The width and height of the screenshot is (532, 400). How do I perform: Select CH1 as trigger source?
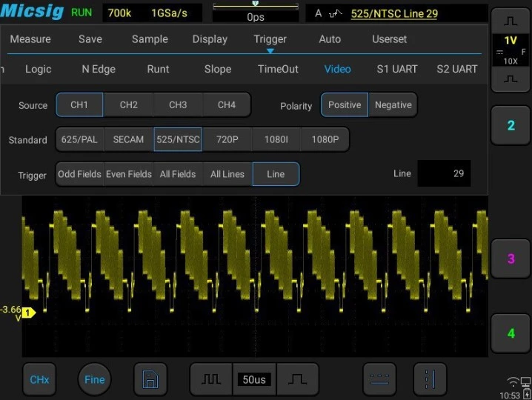point(79,105)
